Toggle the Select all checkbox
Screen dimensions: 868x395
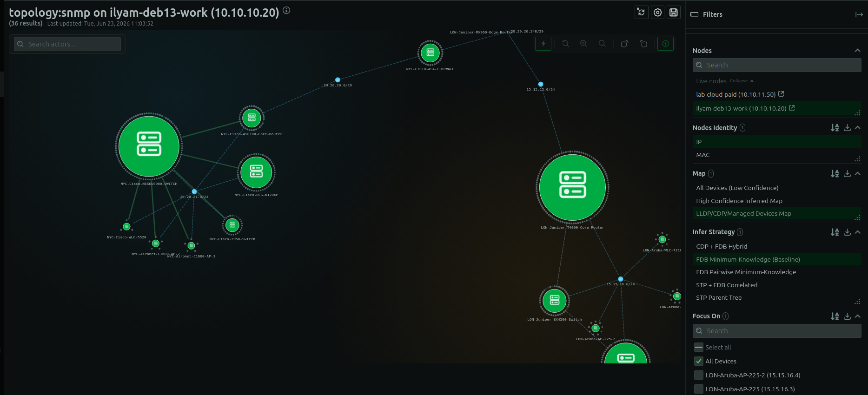698,347
